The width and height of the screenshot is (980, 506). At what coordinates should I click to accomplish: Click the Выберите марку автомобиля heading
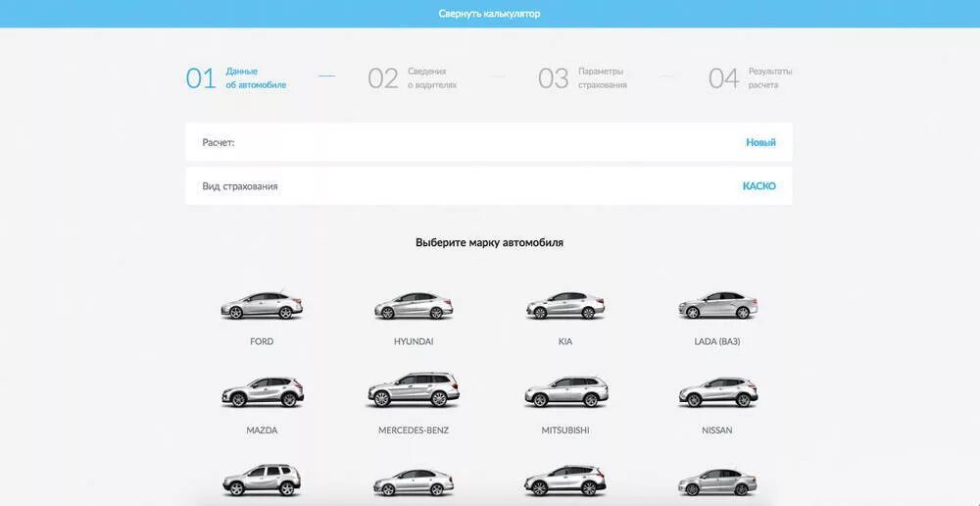(x=489, y=242)
